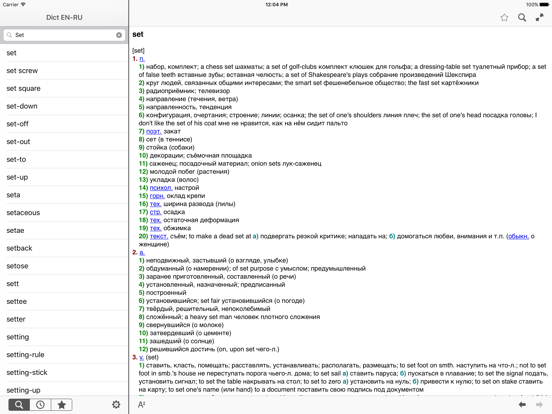Select 'set screw' in the word list
This screenshot has height=414, width=552.
[64, 71]
